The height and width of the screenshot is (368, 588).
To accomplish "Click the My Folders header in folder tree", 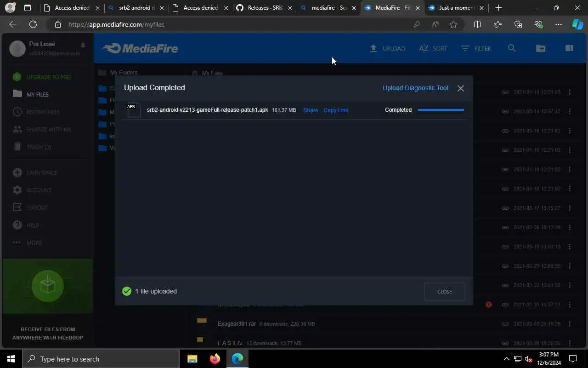I will pos(118,73).
